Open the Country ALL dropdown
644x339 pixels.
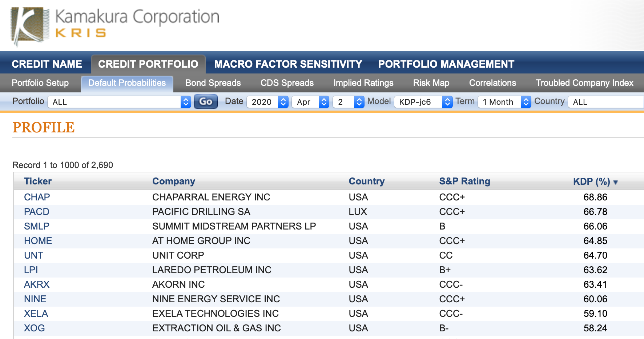pyautogui.click(x=606, y=102)
